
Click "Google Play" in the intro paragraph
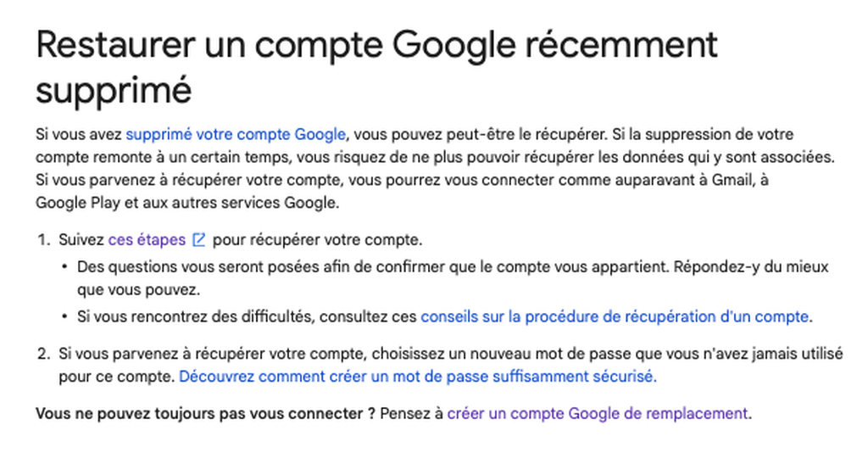coord(78,203)
